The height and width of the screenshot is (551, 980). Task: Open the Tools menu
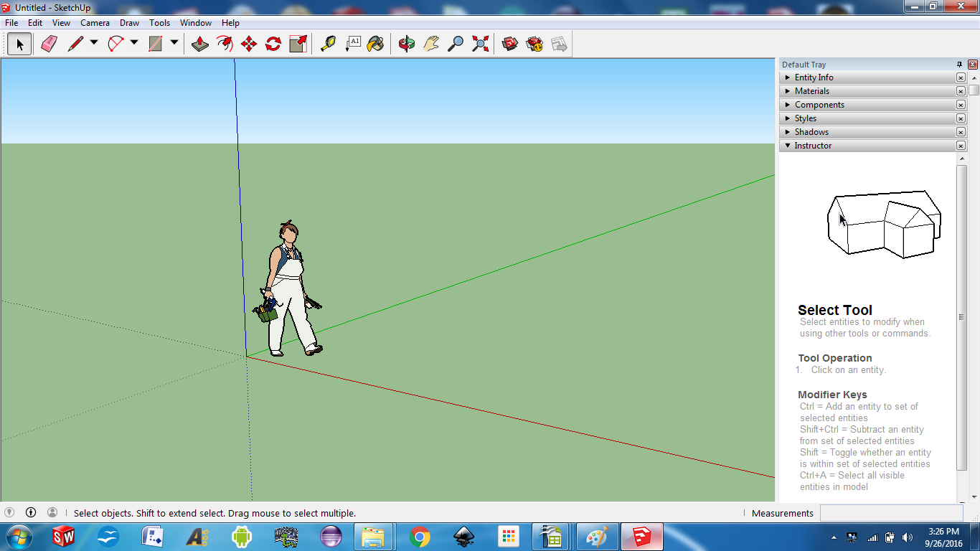click(x=160, y=23)
